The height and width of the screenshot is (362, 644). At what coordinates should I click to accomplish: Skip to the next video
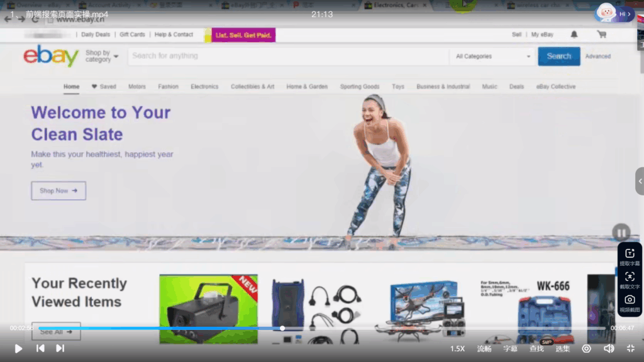60,348
